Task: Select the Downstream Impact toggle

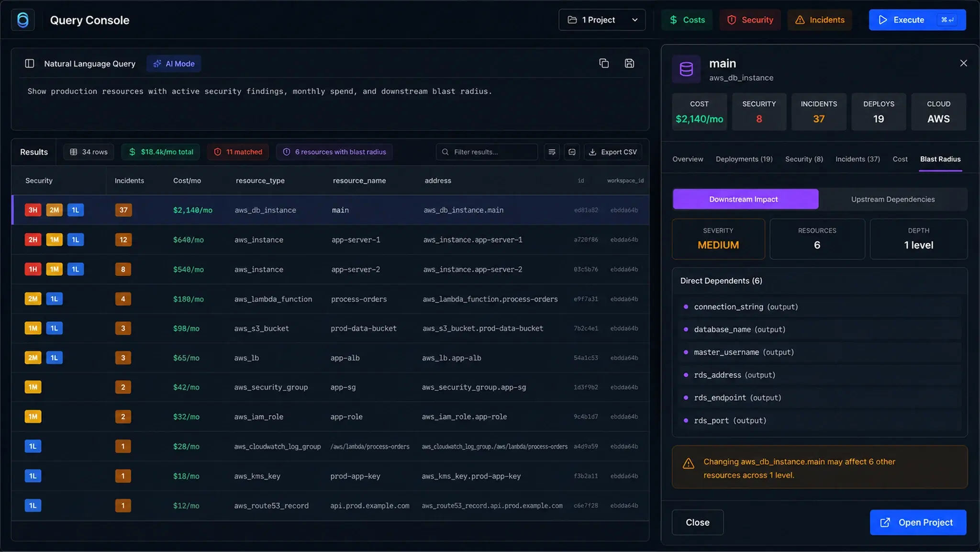Action: [x=745, y=199]
